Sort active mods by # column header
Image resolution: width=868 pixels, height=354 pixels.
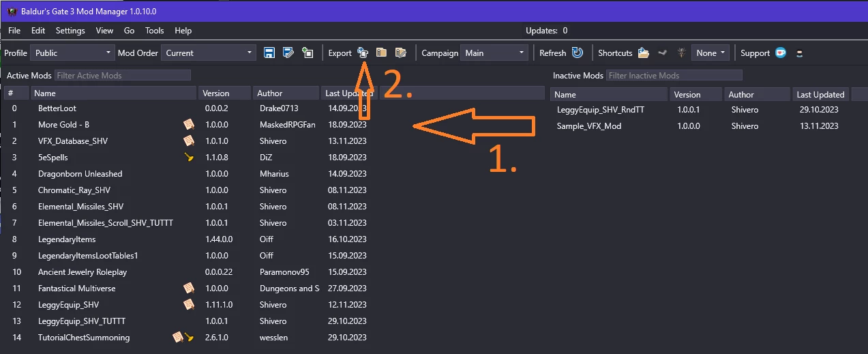coord(16,93)
